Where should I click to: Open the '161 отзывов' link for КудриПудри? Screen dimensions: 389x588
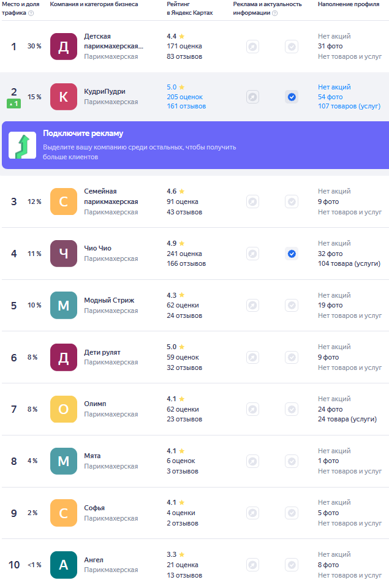[186, 106]
